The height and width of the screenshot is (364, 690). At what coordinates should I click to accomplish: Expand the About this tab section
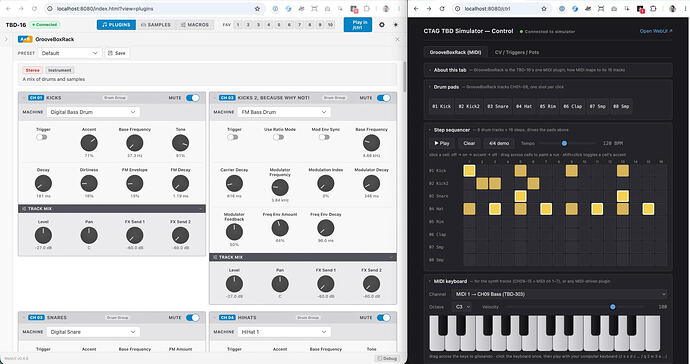548,70
